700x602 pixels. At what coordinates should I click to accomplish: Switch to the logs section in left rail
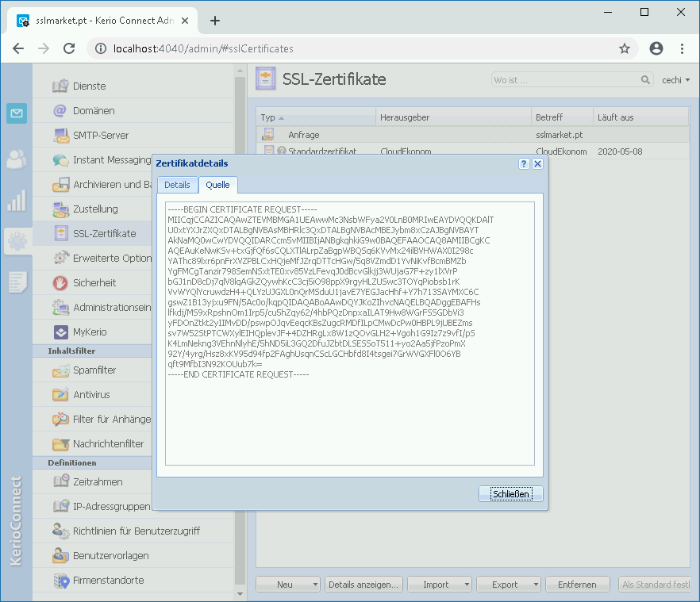pos(17,282)
